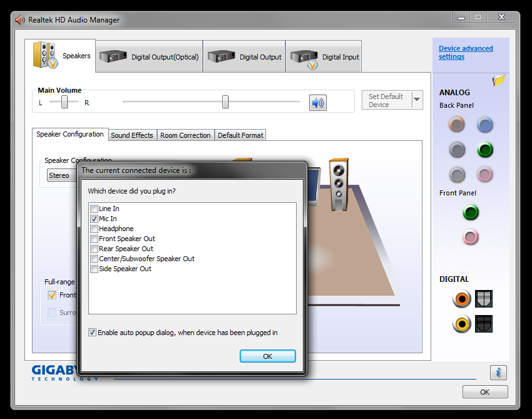
Task: Switch to the Digital Output tab
Action: 244,57
